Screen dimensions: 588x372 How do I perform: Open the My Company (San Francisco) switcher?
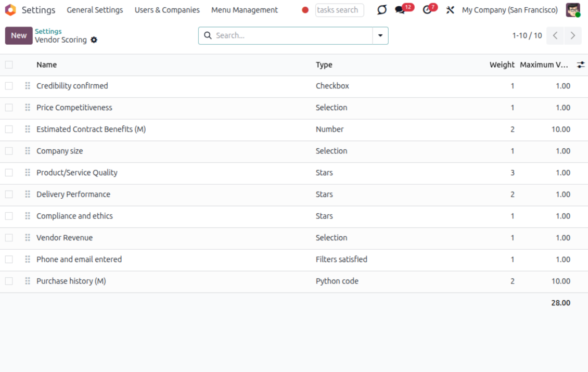click(x=509, y=10)
